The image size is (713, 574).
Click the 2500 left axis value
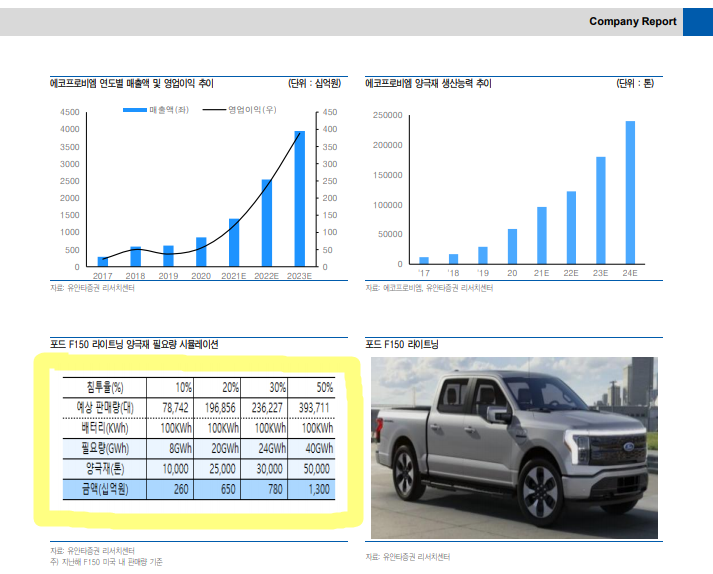[x=70, y=181]
